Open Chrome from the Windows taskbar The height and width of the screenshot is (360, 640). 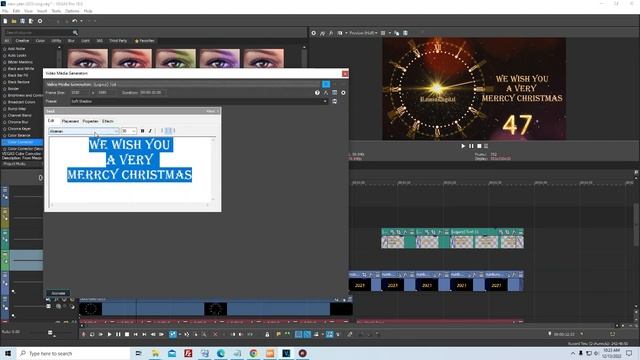pyautogui.click(x=253, y=353)
